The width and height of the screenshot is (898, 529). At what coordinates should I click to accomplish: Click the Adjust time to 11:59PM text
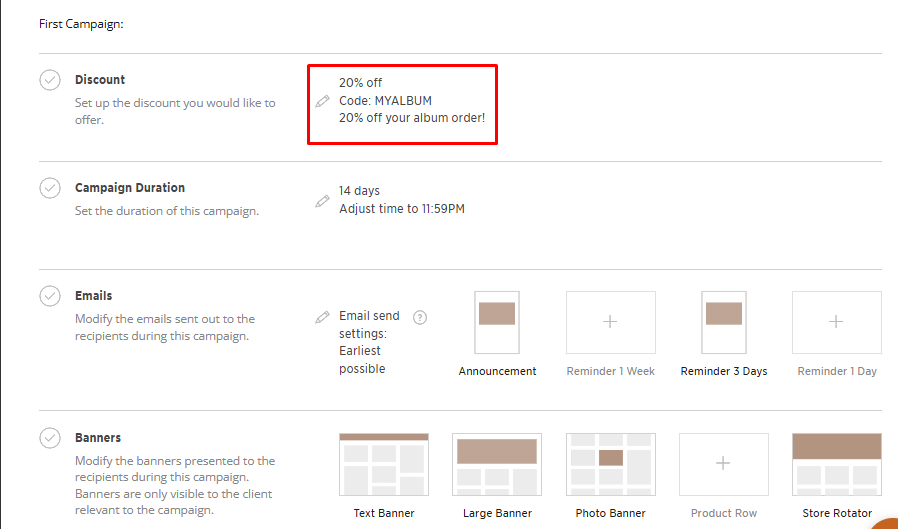tap(401, 209)
